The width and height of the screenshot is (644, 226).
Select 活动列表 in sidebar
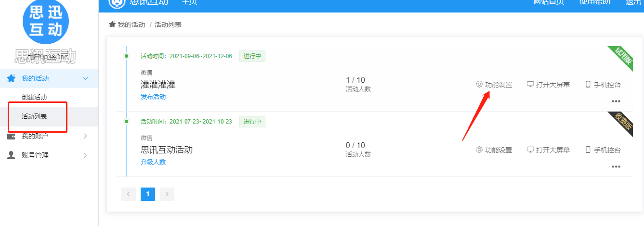34,116
